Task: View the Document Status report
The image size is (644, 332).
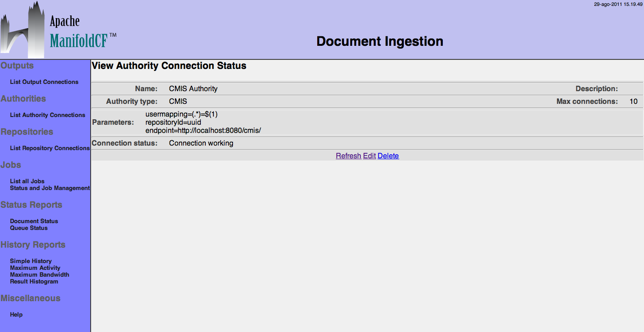Action: pos(34,221)
